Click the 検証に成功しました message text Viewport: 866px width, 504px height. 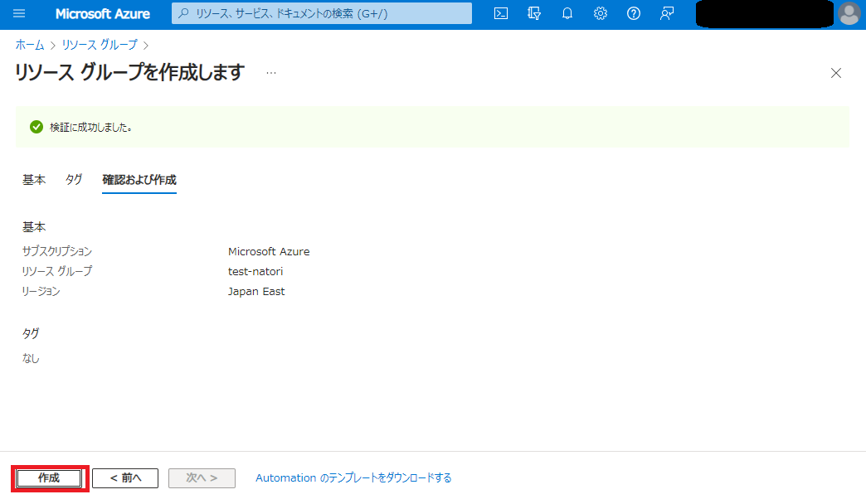click(x=91, y=128)
